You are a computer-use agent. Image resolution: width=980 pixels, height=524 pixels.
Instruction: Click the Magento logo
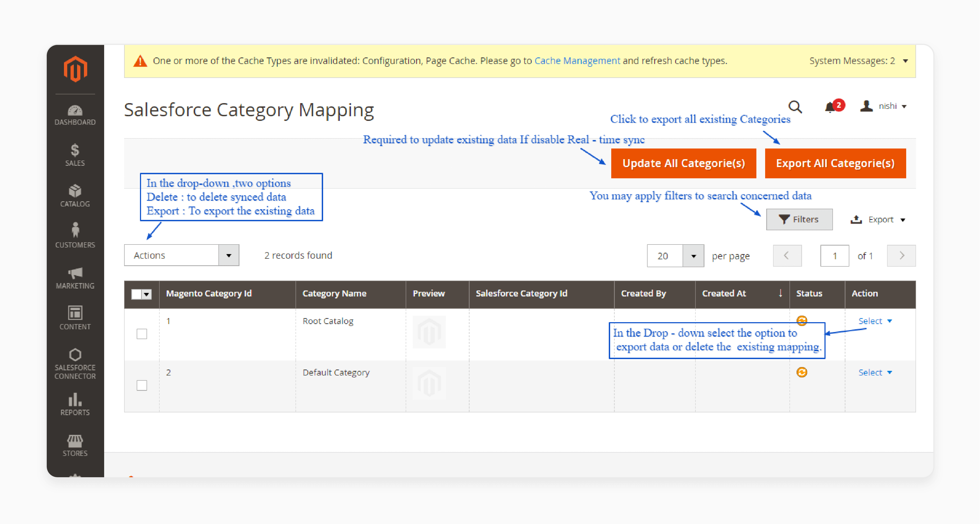75,69
